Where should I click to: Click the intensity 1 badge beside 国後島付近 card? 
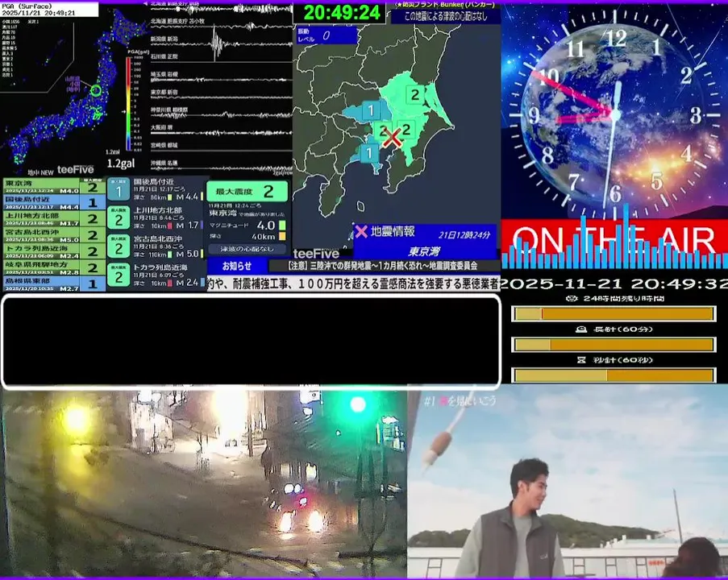pos(119,190)
